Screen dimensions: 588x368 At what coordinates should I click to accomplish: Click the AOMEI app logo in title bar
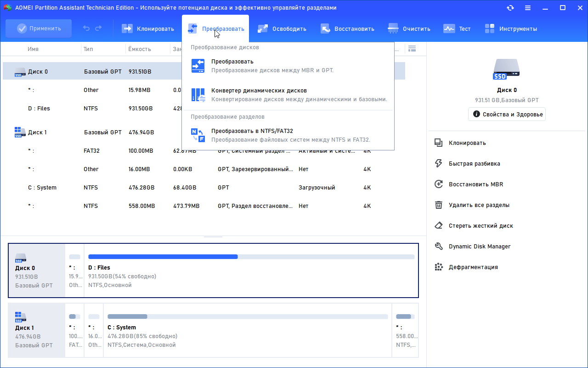[7, 8]
